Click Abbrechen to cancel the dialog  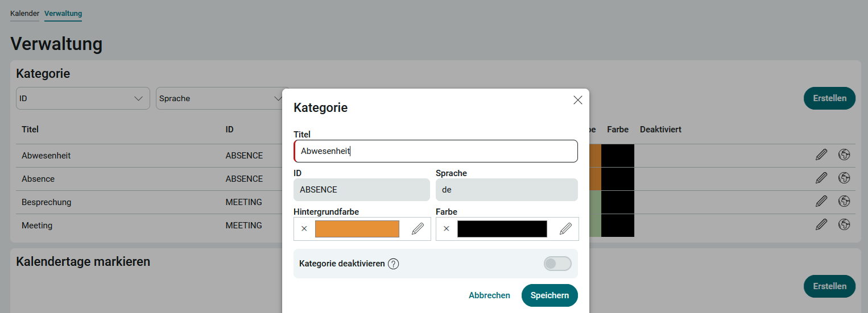(489, 295)
